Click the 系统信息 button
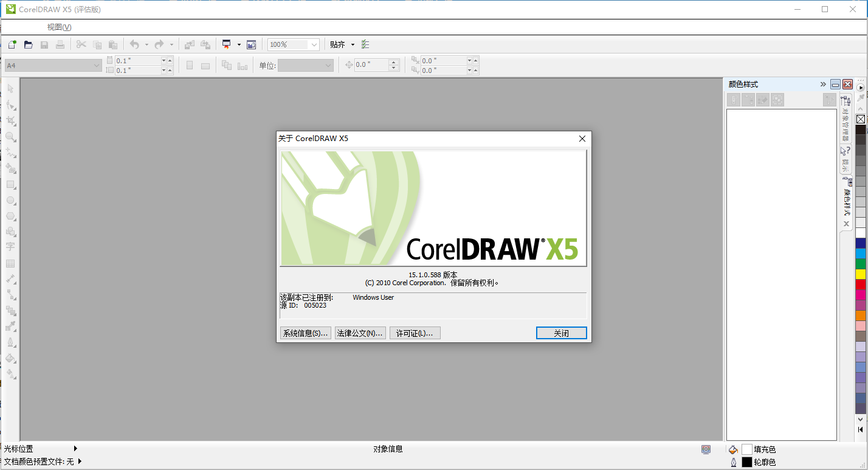This screenshot has width=868, height=470. [x=305, y=333]
